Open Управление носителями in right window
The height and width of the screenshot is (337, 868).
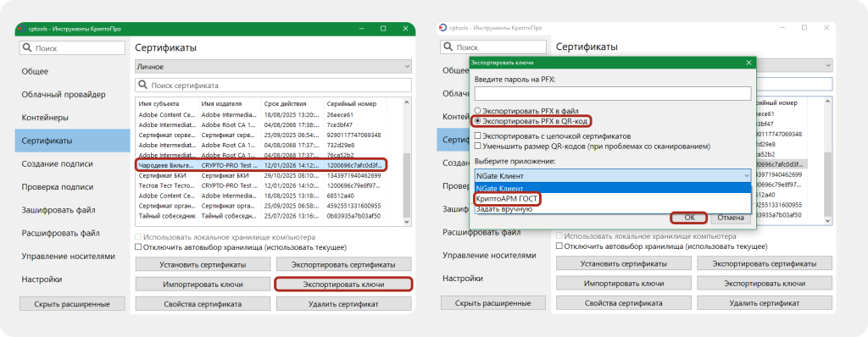pyautogui.click(x=494, y=255)
